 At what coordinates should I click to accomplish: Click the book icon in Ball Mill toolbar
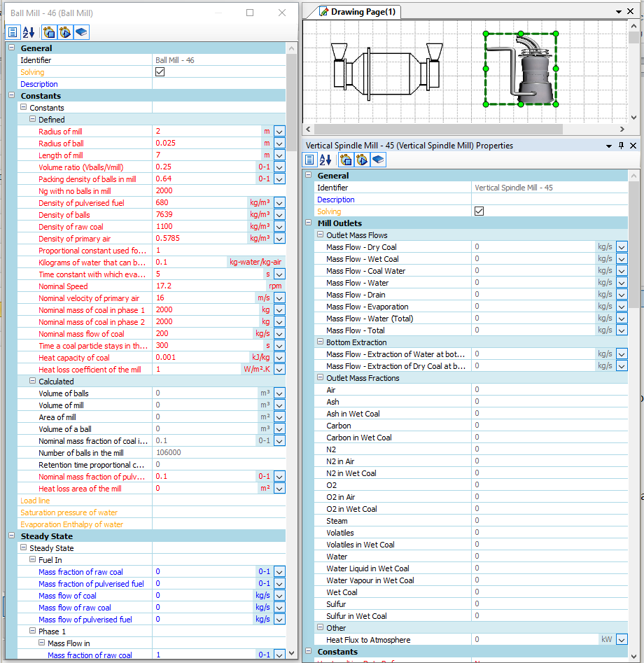click(81, 32)
